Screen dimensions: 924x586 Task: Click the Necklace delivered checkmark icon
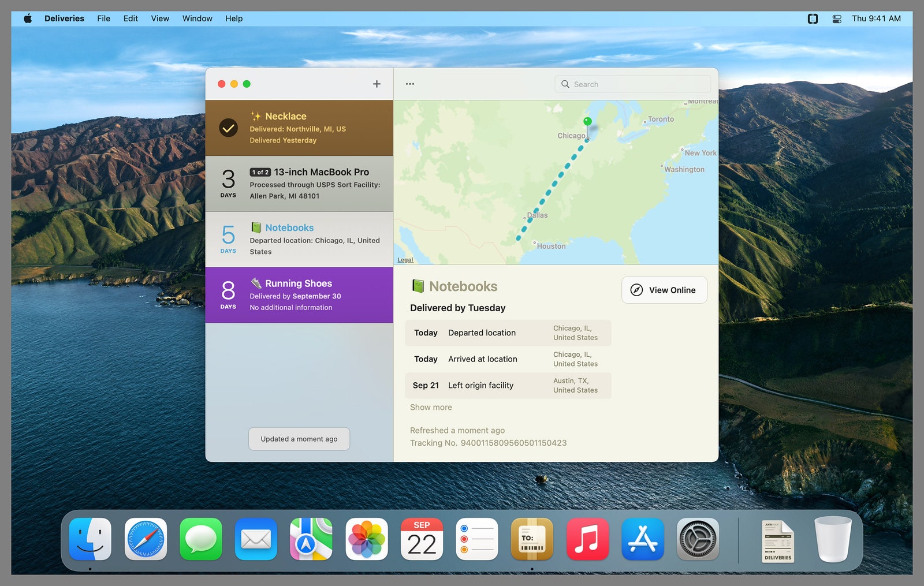click(x=229, y=128)
